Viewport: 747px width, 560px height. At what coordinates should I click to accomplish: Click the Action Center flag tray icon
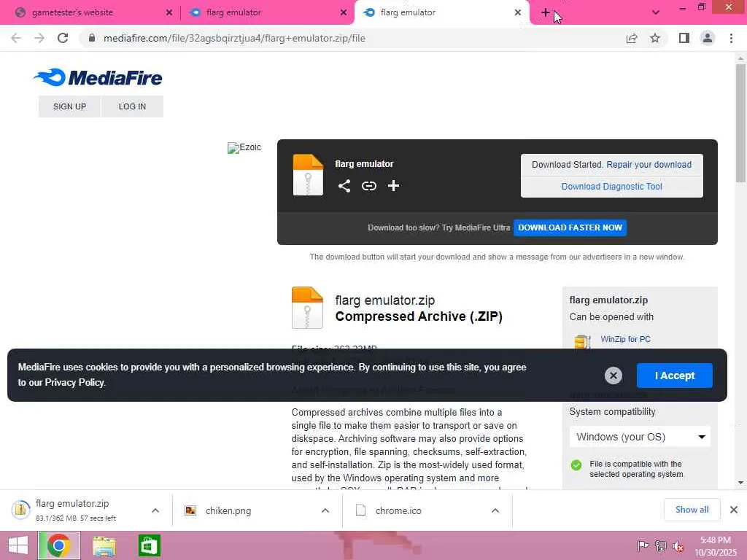643,545
